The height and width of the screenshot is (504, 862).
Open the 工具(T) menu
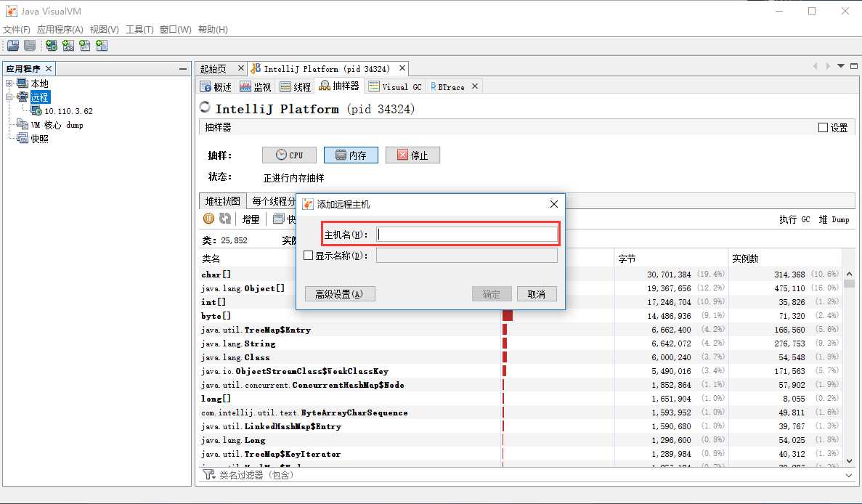(x=139, y=30)
